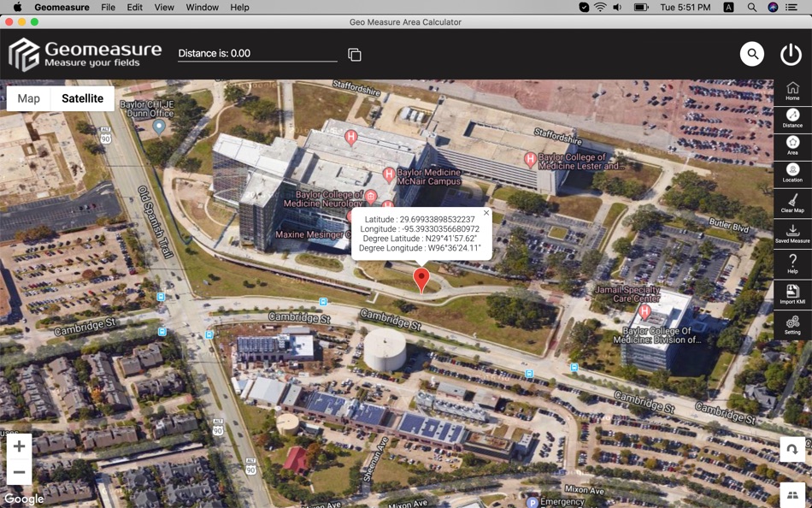Viewport: 812px width, 508px height.
Task: Click the Butler Blvd street label
Action: coord(728,224)
